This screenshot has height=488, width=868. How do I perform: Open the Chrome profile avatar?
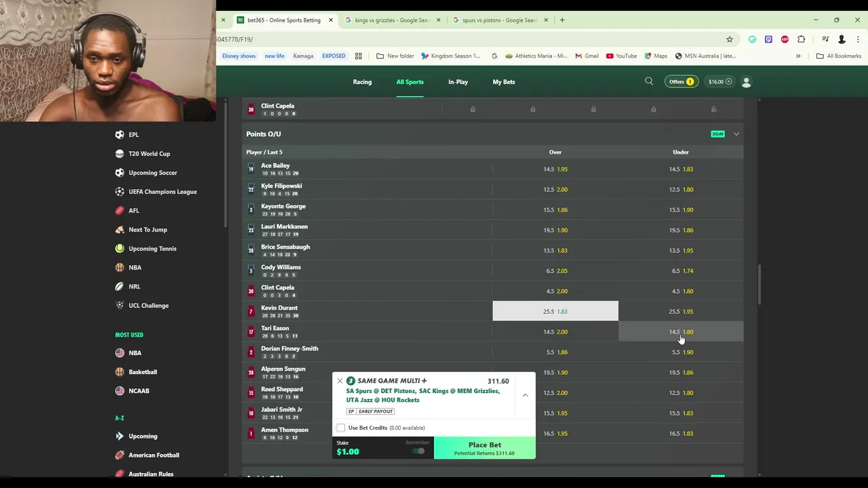point(842,39)
